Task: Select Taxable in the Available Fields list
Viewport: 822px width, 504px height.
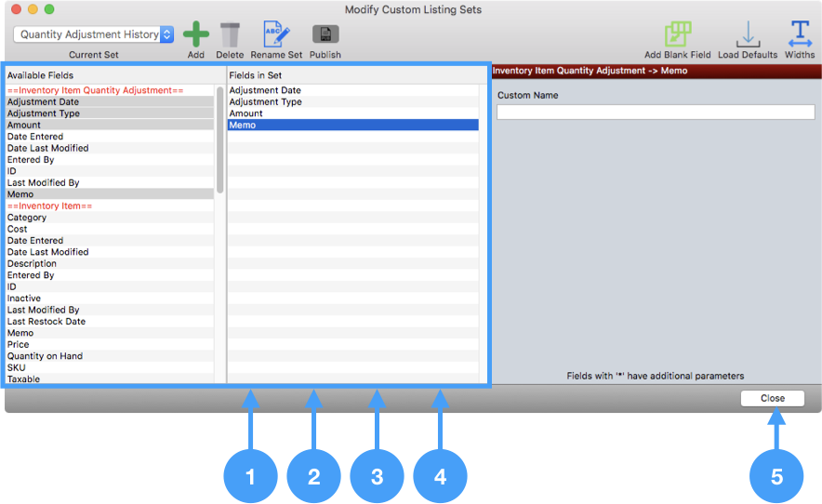Action: tap(23, 379)
